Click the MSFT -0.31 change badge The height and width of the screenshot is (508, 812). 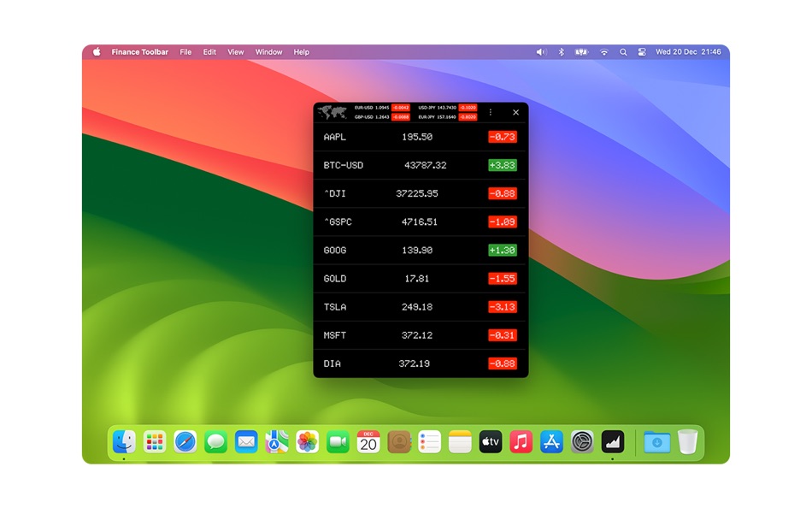[x=503, y=335]
